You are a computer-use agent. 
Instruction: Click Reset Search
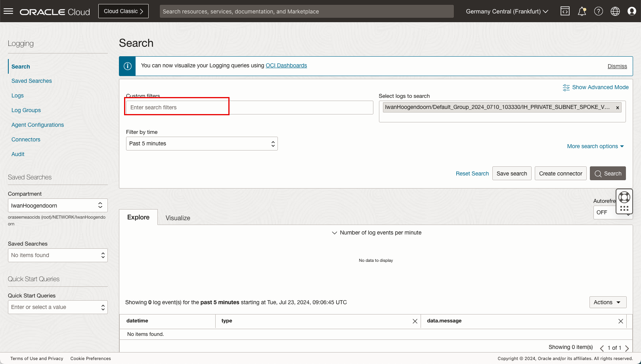point(472,173)
